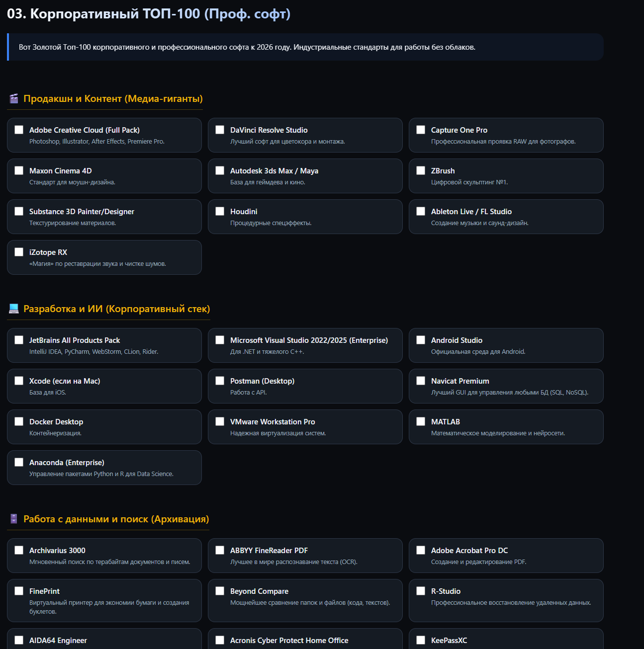This screenshot has width=644, height=649.
Task: Tick the DaVinci Resolve Studio checkbox
Action: (220, 130)
